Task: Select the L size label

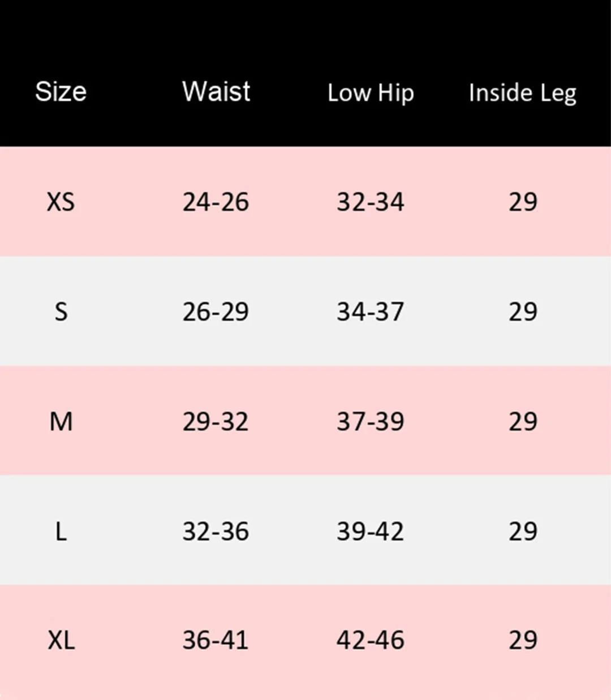Action: pos(61,531)
